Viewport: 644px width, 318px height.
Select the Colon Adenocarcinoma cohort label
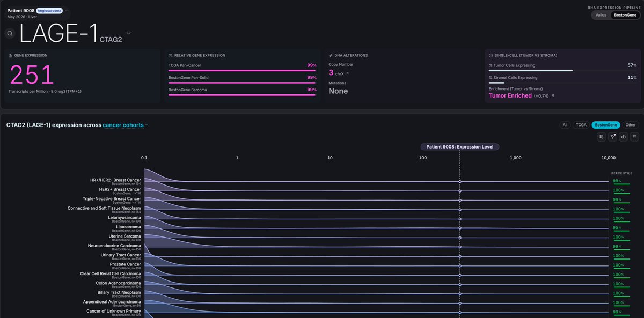[x=118, y=283]
